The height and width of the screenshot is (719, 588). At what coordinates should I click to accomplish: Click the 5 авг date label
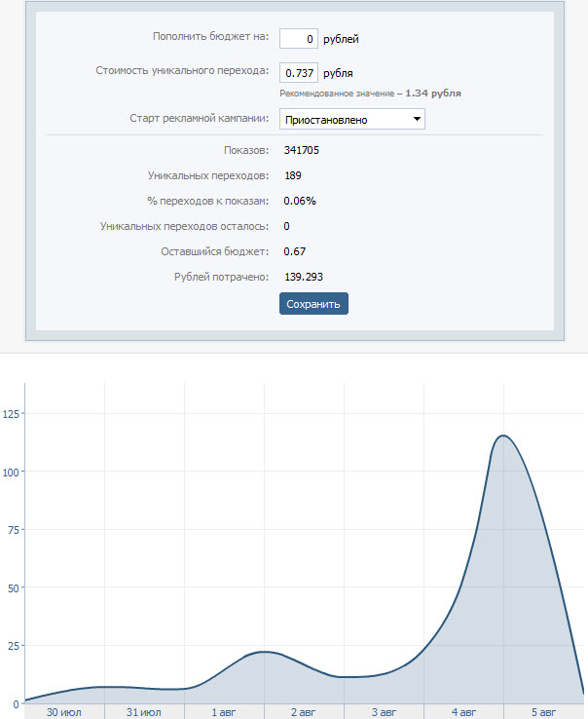point(543,712)
